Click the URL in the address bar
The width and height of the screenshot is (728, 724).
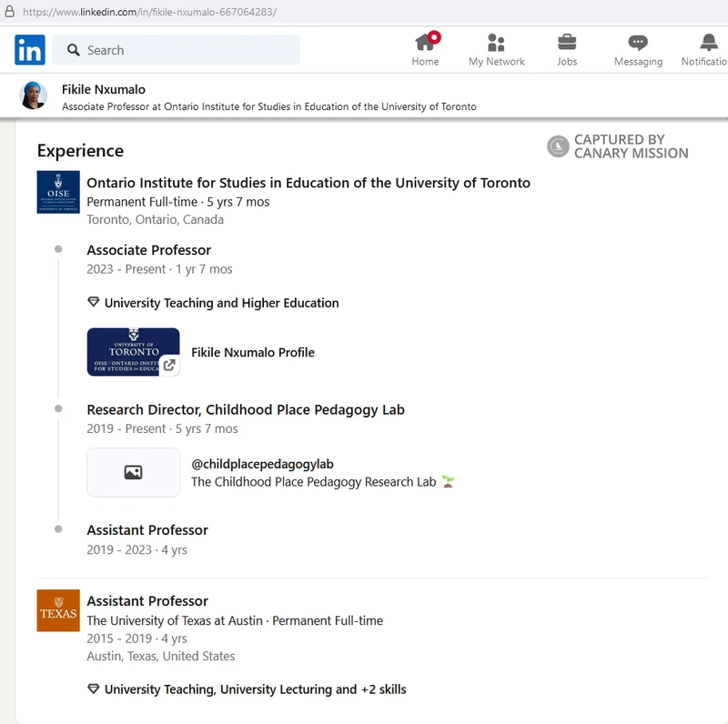(x=149, y=12)
